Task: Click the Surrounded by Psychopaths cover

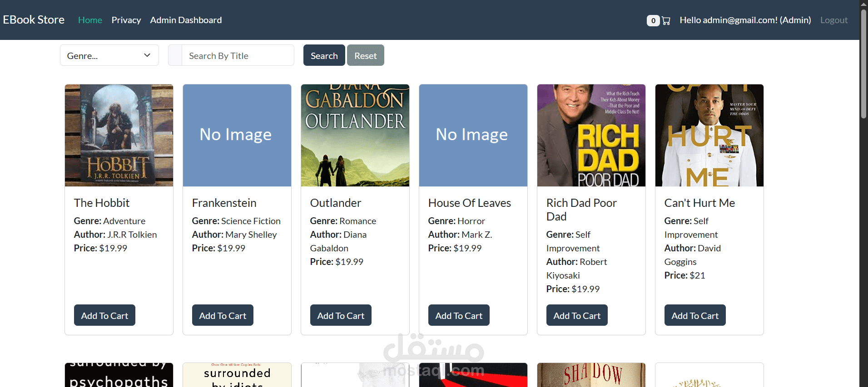Action: click(x=119, y=375)
